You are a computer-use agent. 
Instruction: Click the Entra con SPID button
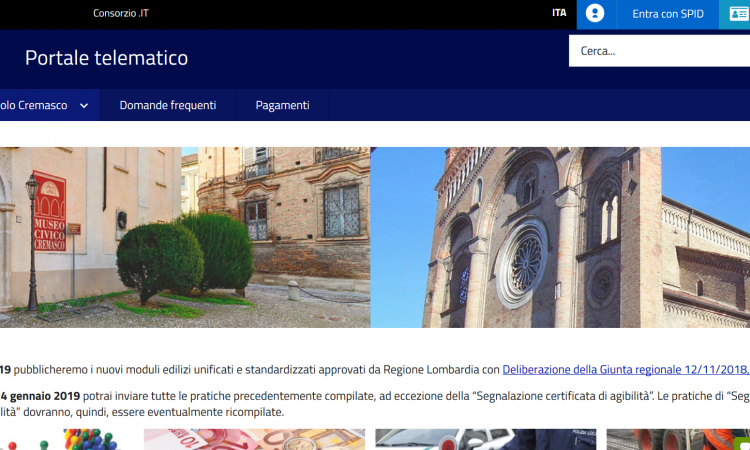tap(667, 14)
